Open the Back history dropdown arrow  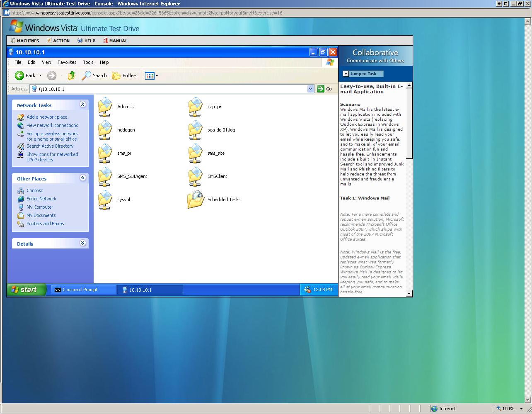[x=40, y=75]
